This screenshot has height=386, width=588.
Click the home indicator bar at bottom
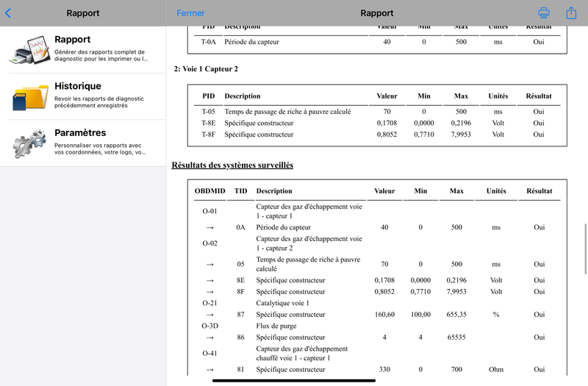294,380
